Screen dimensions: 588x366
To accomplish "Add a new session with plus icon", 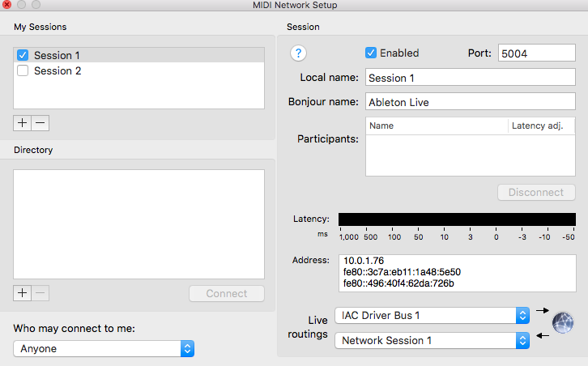I will [x=22, y=122].
